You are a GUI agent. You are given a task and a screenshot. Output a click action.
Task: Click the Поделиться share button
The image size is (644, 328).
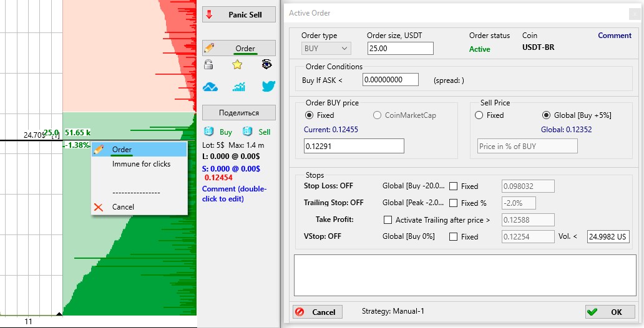238,113
